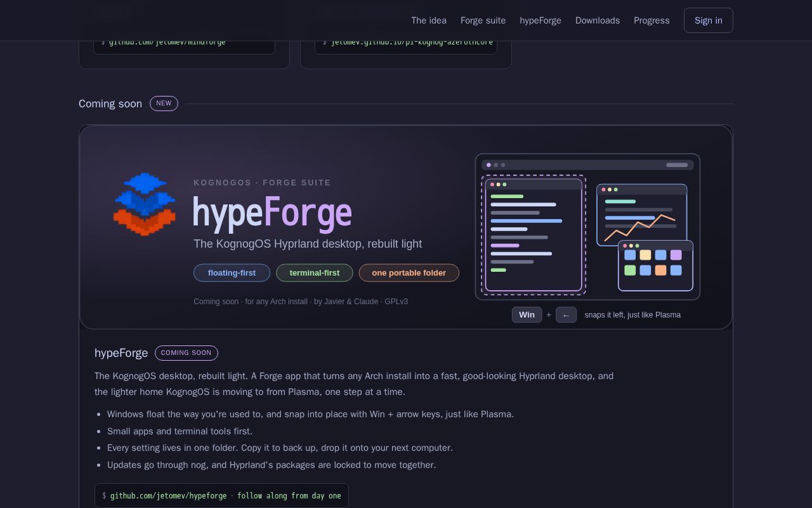Select hypeForge in the navigation bar
The width and height of the screenshot is (812, 508).
(x=540, y=20)
